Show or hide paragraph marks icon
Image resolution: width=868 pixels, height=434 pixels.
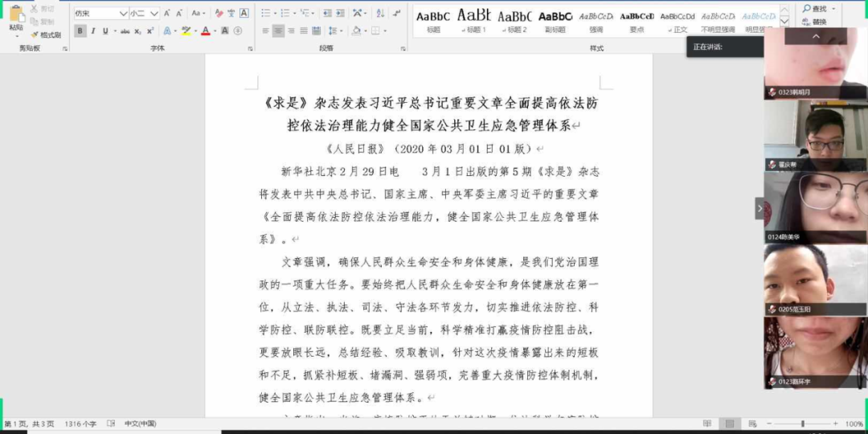[x=396, y=14]
